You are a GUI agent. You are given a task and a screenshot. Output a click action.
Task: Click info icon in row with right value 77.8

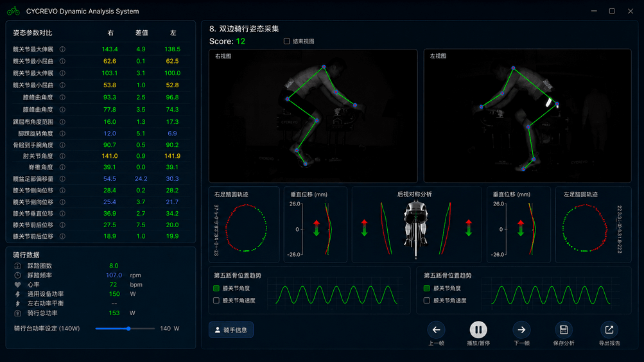coord(62,110)
